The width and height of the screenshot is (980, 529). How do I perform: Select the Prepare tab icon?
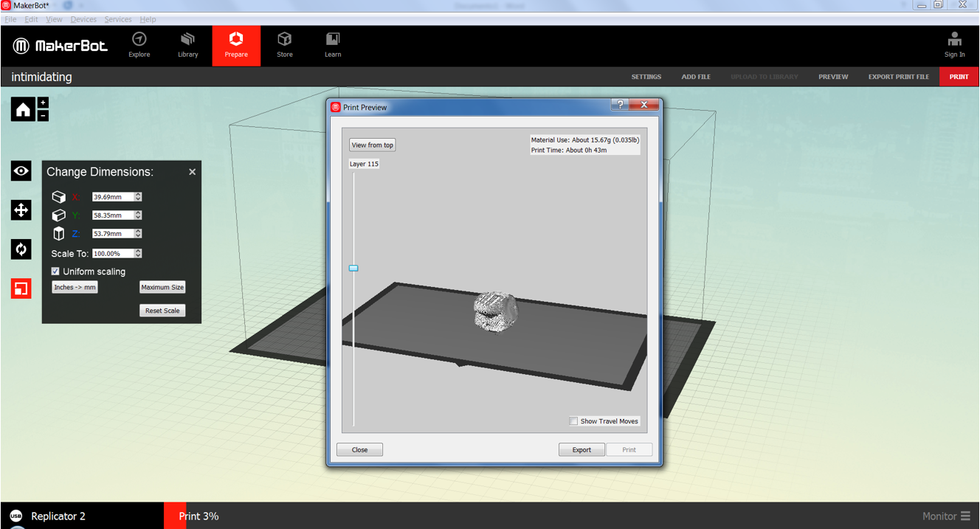tap(236, 39)
